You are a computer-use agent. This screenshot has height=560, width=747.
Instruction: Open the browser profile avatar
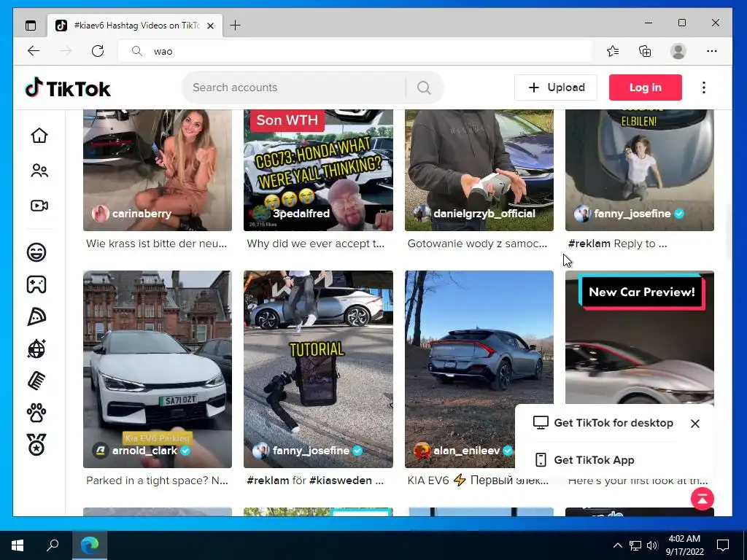[678, 51]
